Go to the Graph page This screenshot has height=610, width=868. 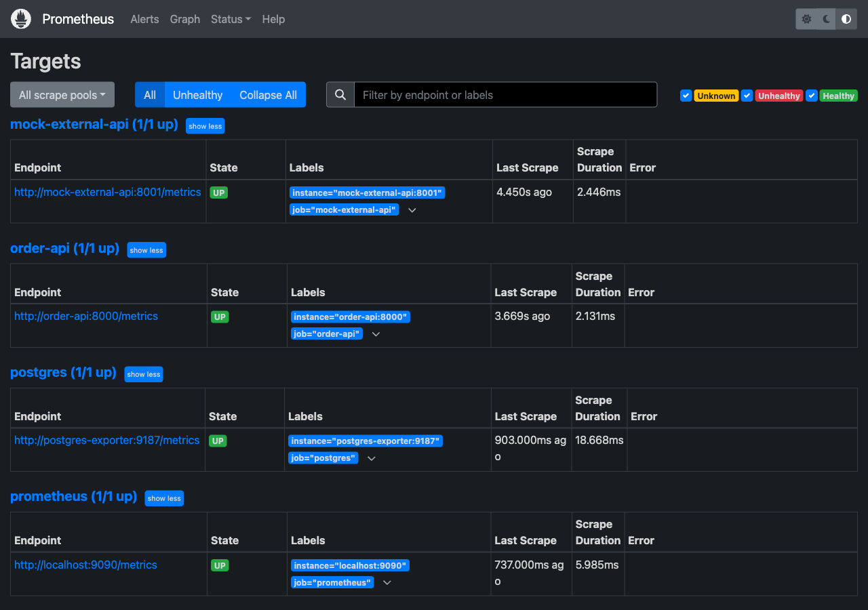(185, 19)
